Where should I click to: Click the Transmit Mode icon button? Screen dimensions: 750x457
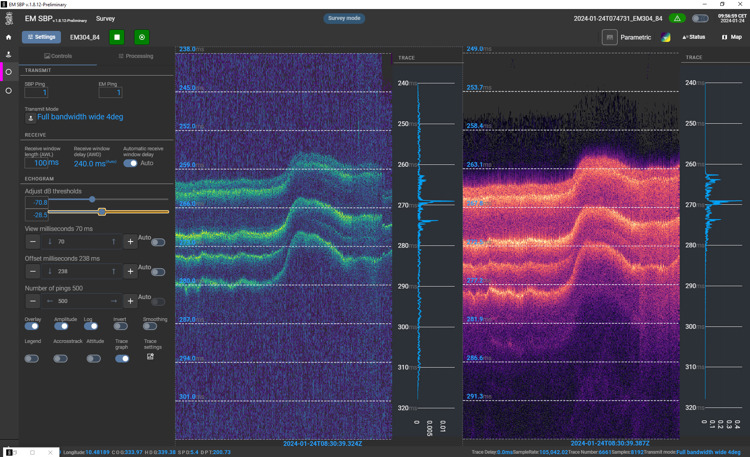coord(30,117)
